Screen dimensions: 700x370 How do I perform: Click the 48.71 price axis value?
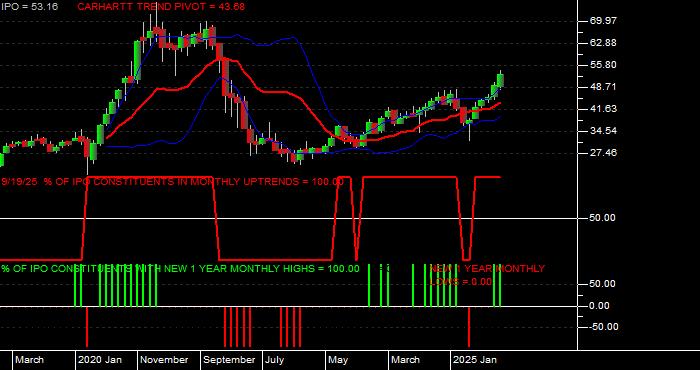(604, 87)
